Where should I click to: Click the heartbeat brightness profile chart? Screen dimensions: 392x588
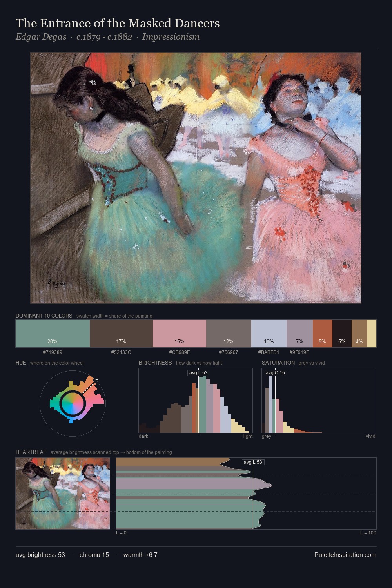click(246, 494)
